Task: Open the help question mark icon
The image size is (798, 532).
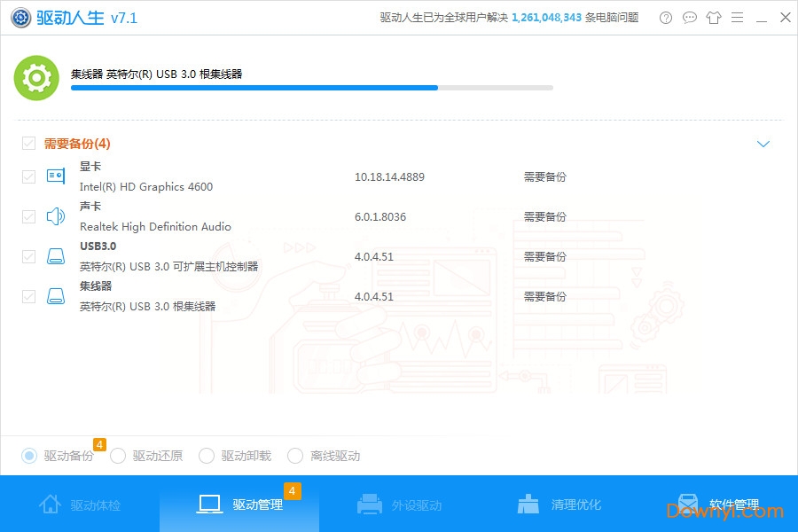Action: (666, 18)
